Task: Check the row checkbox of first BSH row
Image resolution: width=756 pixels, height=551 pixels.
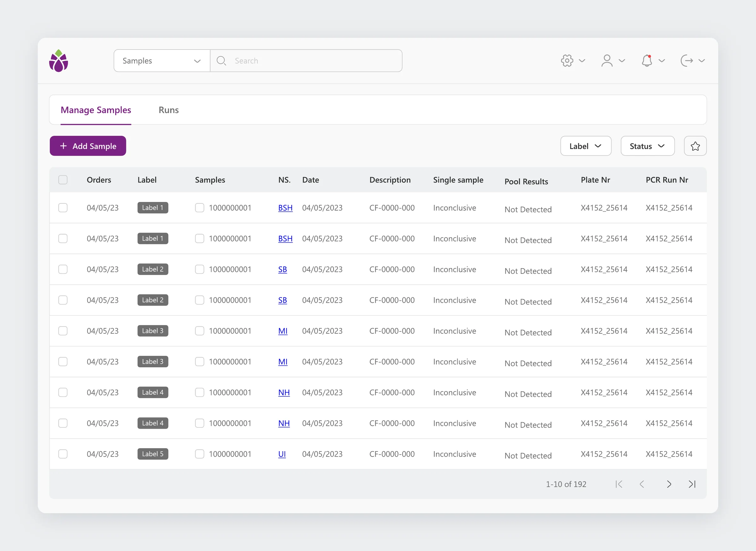Action: (x=63, y=208)
